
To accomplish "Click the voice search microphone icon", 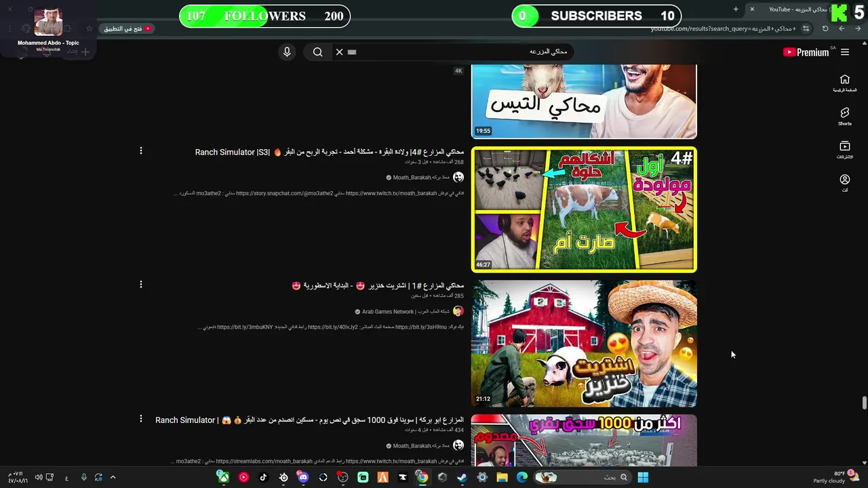I will [x=287, y=52].
